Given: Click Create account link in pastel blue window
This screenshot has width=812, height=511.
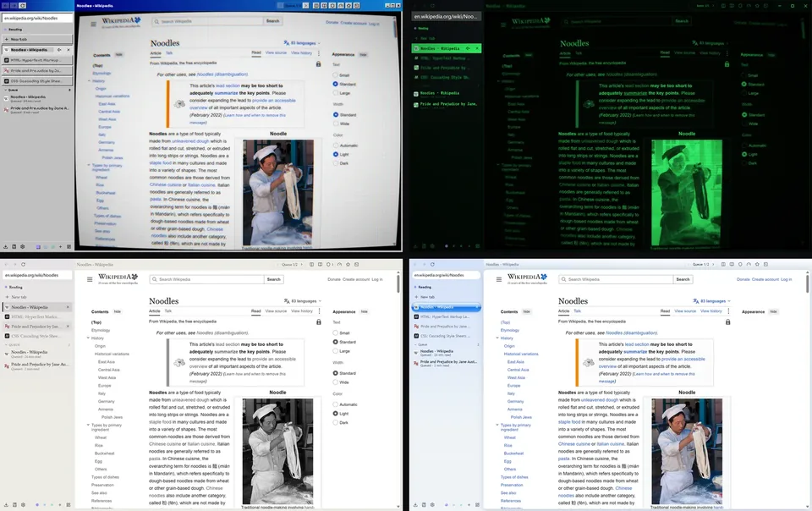Looking at the screenshot, I should coord(765,279).
